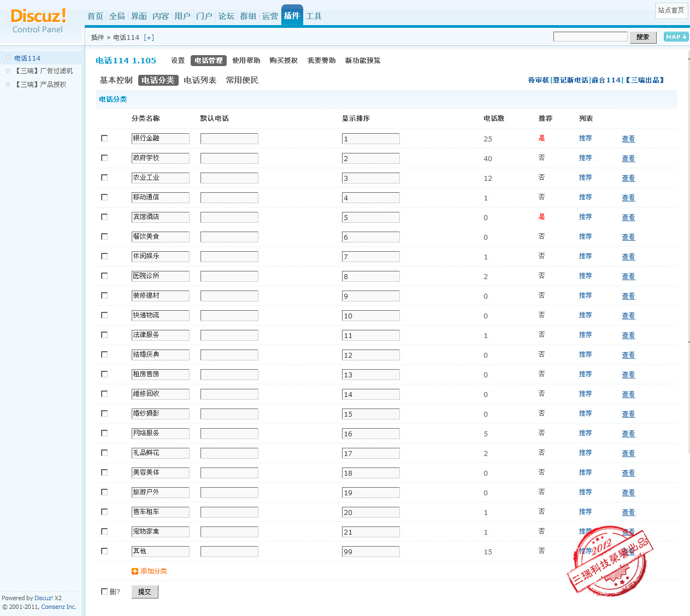Screen dimensions: 690x616
Task: Select 【三瑞】广告过滤机 in the sidebar
Action: (x=44, y=71)
